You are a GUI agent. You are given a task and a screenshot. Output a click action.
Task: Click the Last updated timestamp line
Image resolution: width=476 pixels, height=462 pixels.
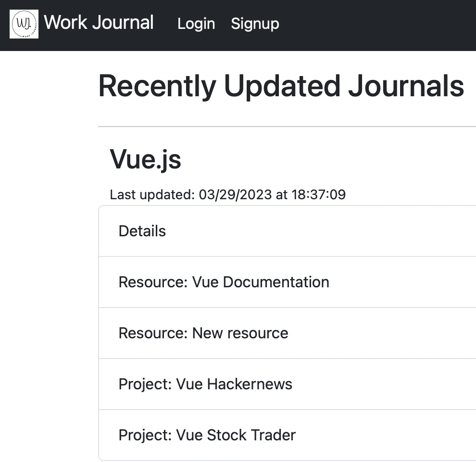click(x=227, y=194)
